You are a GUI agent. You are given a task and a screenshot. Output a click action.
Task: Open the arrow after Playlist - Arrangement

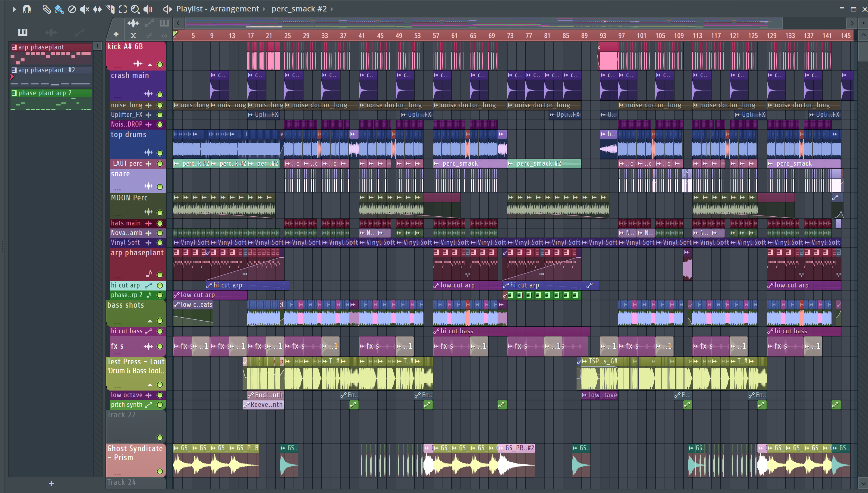[264, 9]
